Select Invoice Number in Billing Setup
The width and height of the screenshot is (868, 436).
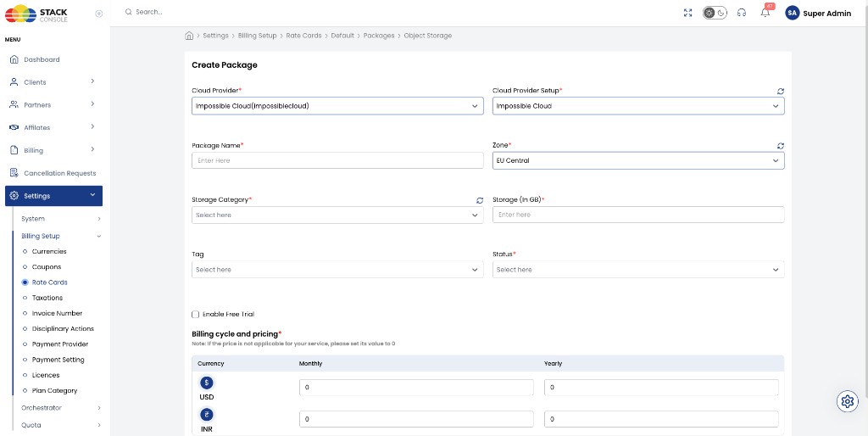pyautogui.click(x=57, y=314)
